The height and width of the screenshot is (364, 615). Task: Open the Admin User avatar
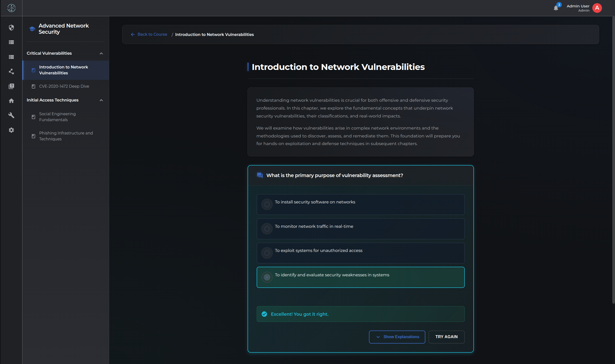pos(597,8)
